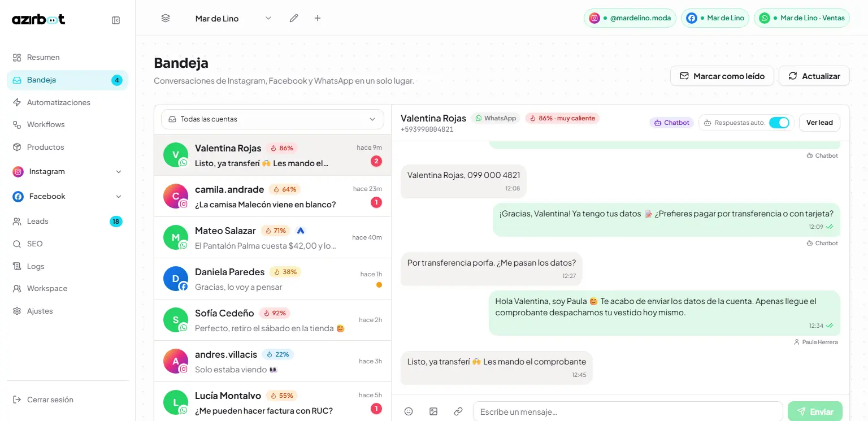868x421 pixels.
Task: Open the Mar de Lino Facebook account chip
Action: (715, 18)
